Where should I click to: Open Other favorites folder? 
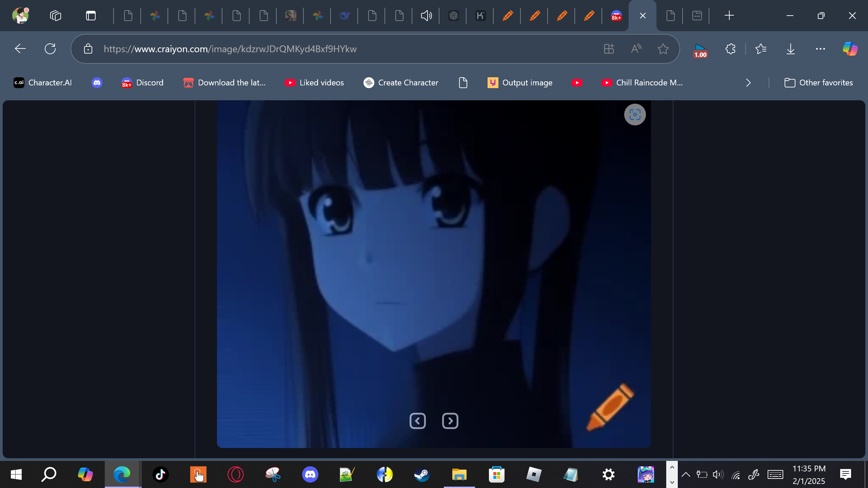tap(818, 83)
